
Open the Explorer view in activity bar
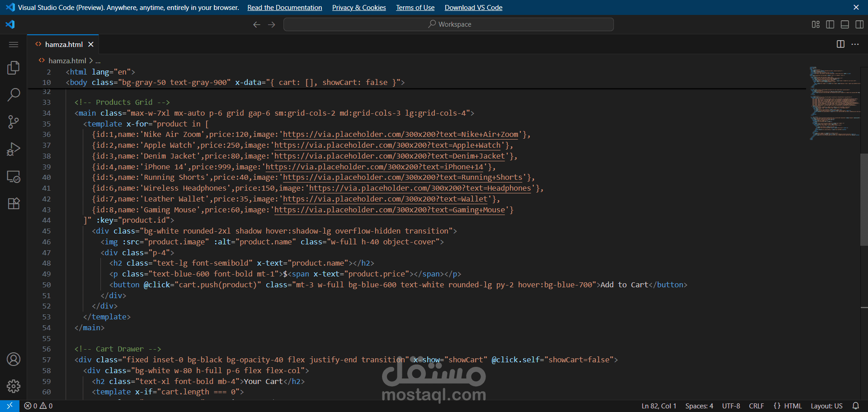point(14,68)
